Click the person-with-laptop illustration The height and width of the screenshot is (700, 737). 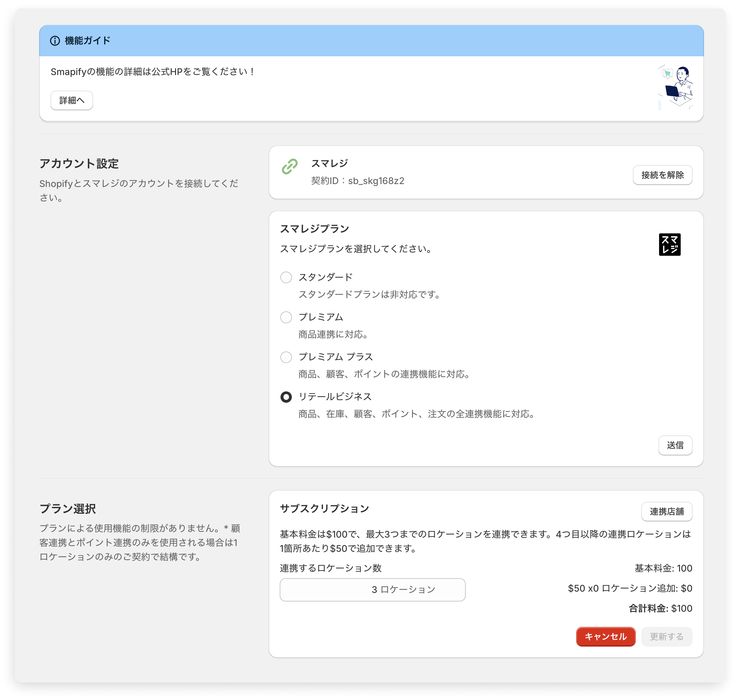[676, 87]
